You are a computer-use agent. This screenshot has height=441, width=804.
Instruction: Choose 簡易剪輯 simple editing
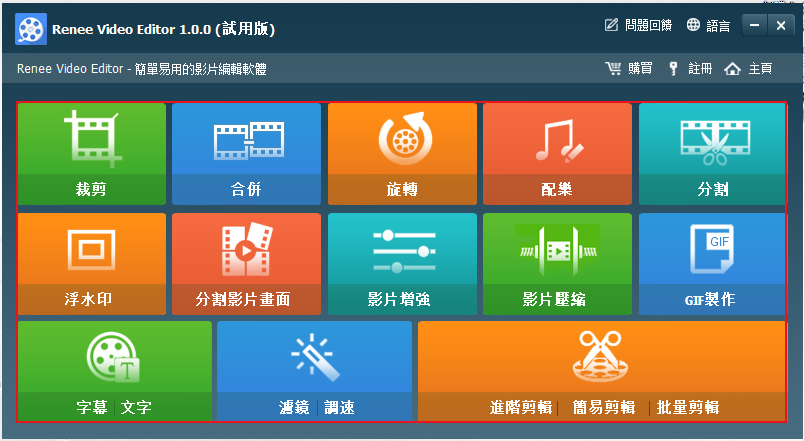[604, 407]
